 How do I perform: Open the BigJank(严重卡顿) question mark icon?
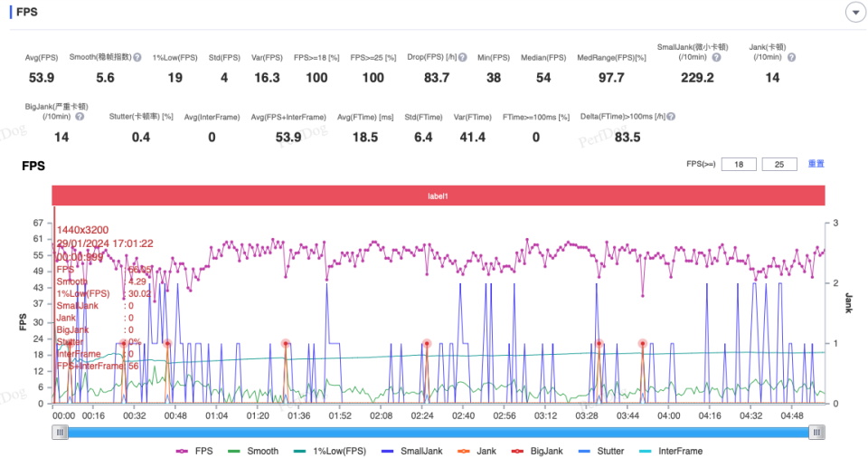coord(80,117)
